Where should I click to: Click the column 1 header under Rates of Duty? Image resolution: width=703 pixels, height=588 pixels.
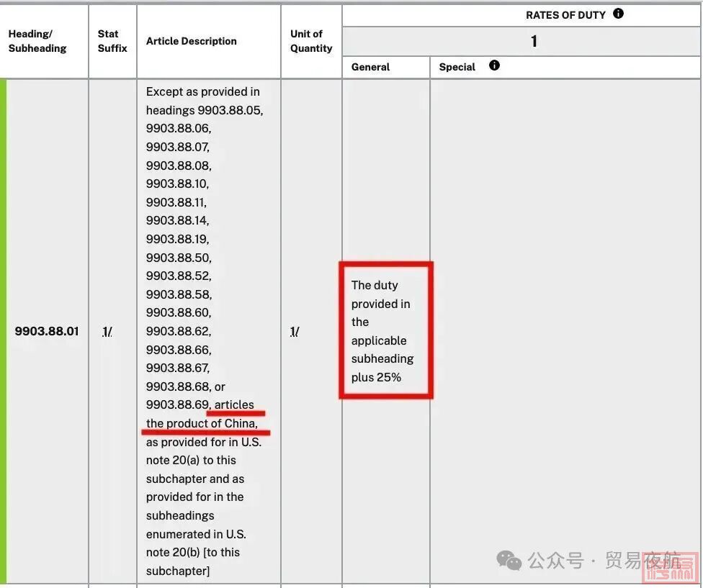click(x=534, y=42)
